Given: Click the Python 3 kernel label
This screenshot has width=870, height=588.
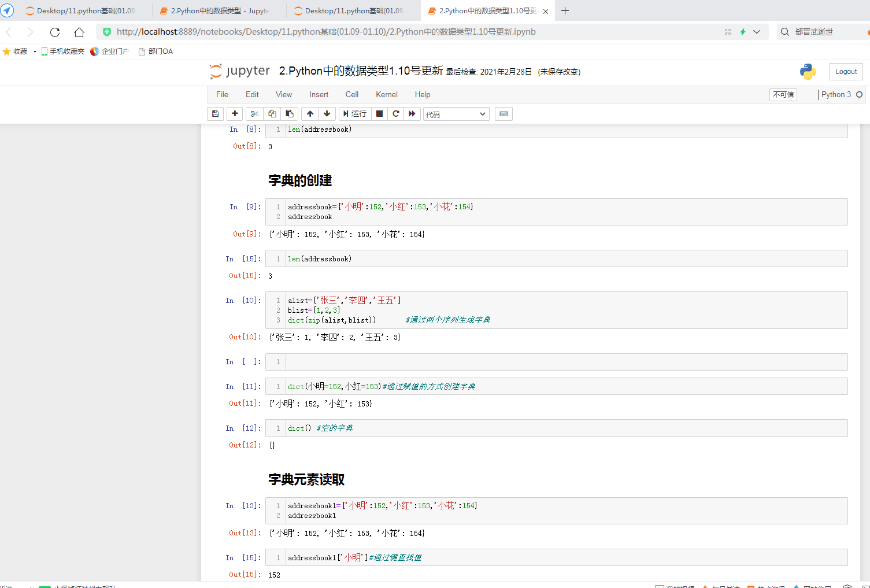Looking at the screenshot, I should 836,94.
